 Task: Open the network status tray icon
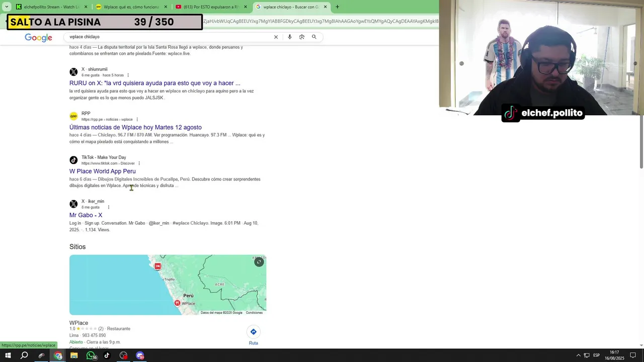[x=587, y=355]
